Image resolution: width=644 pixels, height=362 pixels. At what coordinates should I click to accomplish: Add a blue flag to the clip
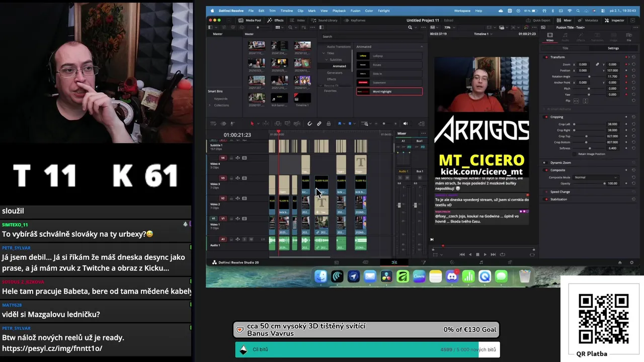[340, 124]
